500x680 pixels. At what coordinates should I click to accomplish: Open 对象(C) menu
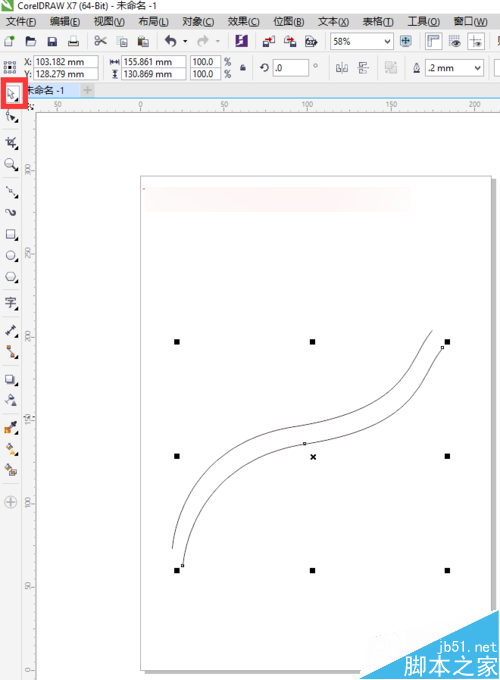click(198, 22)
